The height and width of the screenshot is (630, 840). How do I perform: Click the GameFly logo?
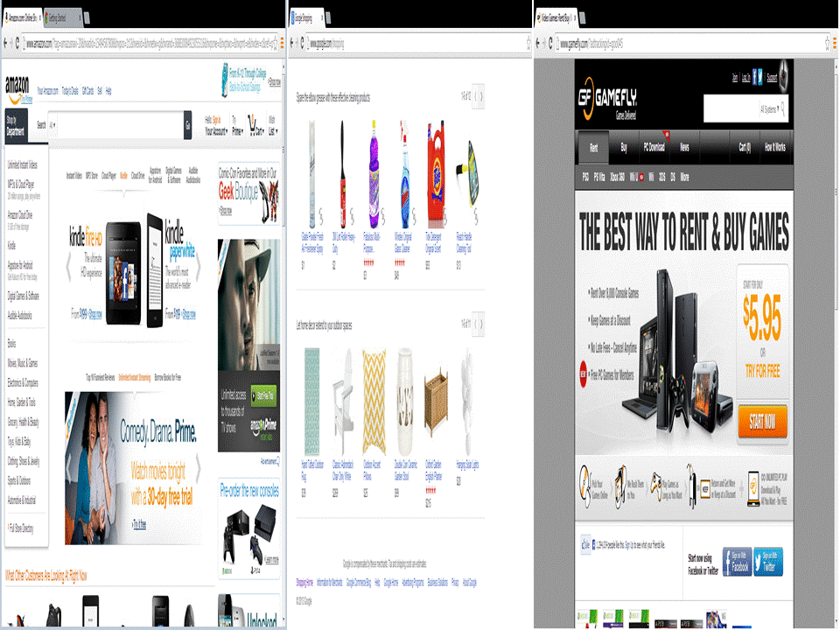coord(608,99)
